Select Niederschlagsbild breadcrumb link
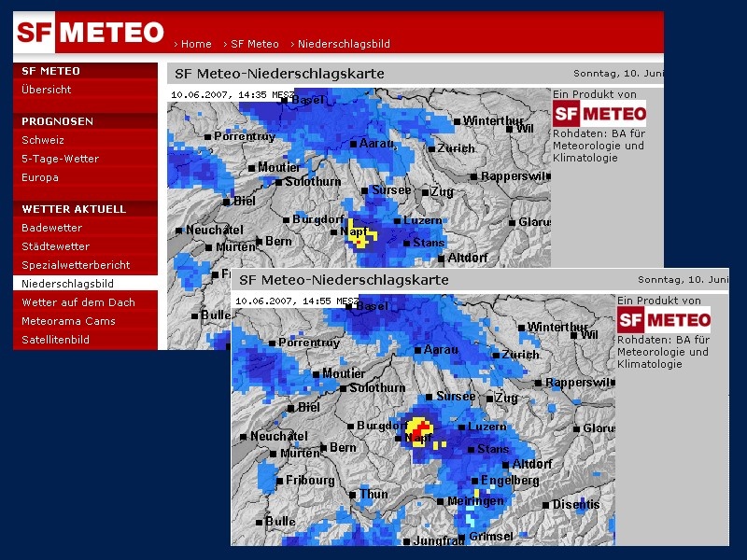Screen dimensions: 747x560 point(344,44)
